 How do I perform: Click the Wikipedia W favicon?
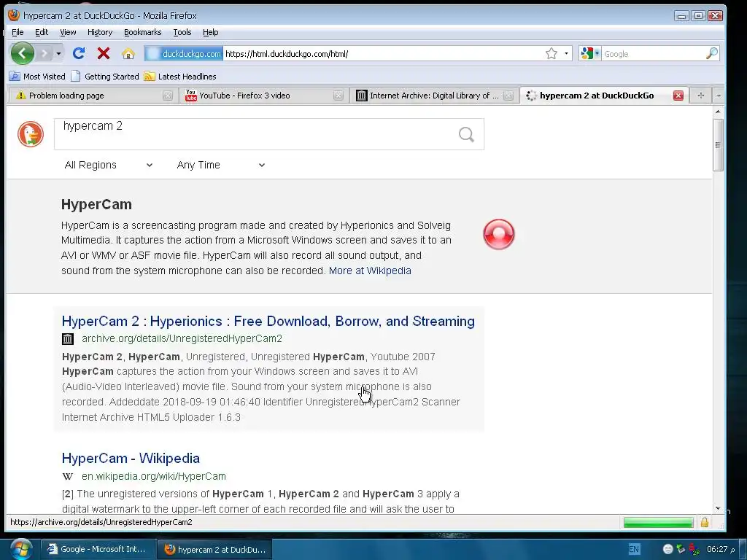68,476
